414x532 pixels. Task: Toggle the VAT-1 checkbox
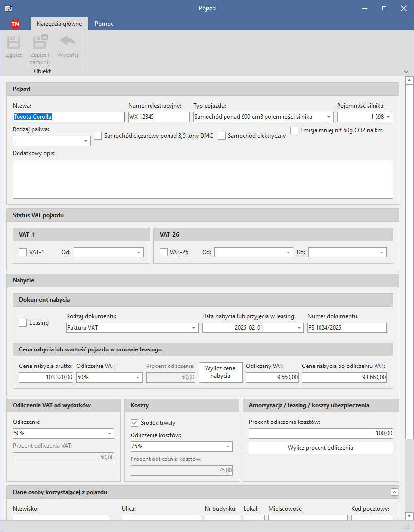coord(23,252)
